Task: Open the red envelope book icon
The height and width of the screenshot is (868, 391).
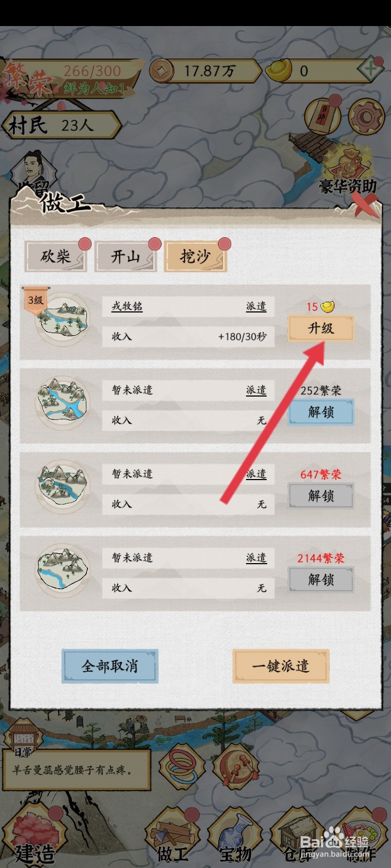Action: pos(322,116)
